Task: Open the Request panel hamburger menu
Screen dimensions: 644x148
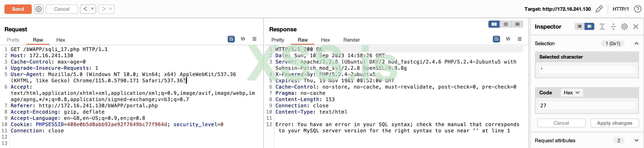Action: [254, 39]
